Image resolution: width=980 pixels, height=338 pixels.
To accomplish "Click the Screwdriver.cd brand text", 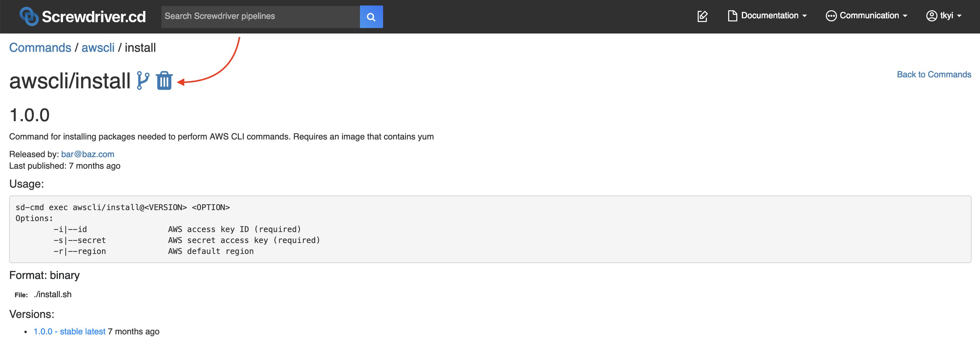I will point(93,17).
